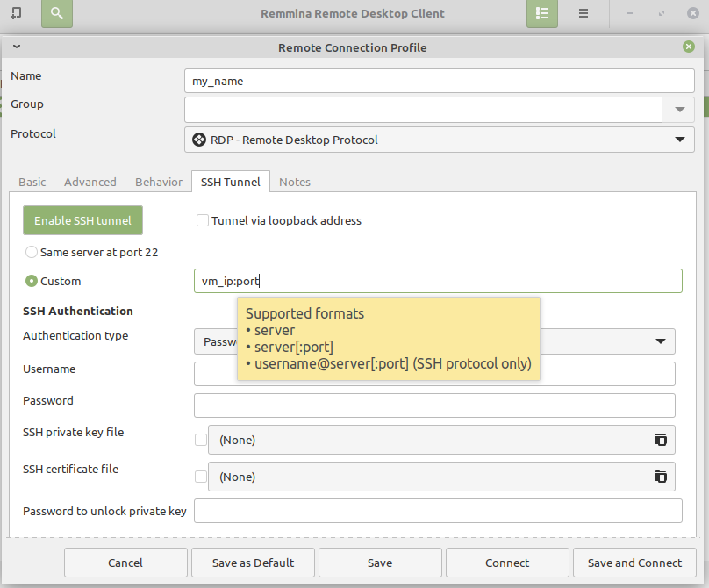Switch to the Behavior tab

[x=159, y=182]
